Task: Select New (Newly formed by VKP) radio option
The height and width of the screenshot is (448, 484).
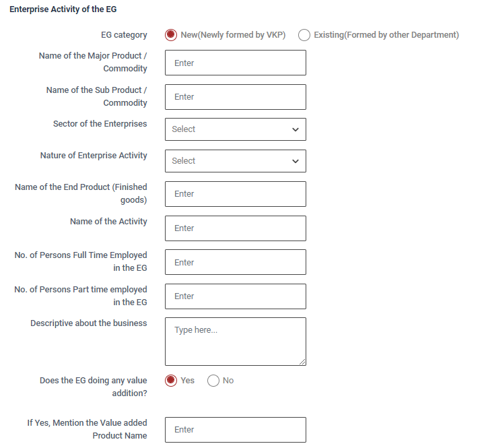Action: [171, 35]
